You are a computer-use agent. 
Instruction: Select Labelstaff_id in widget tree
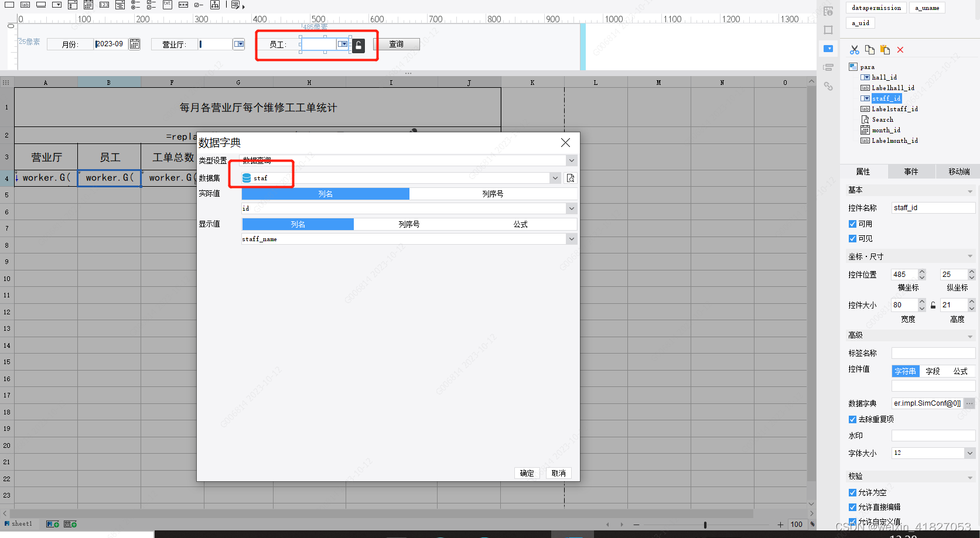[x=894, y=109]
